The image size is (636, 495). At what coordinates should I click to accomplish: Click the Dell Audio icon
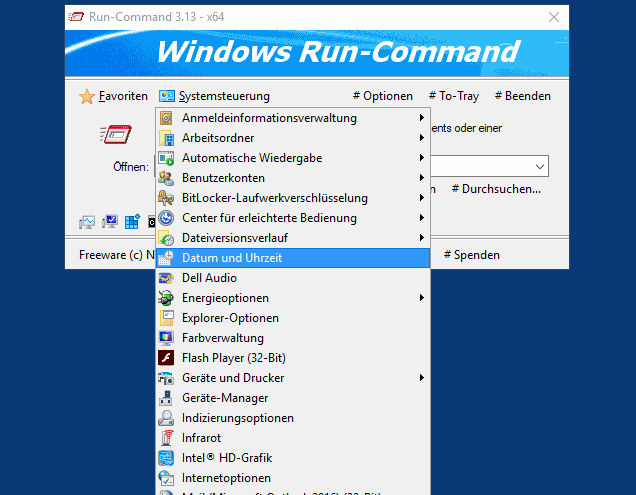point(166,278)
